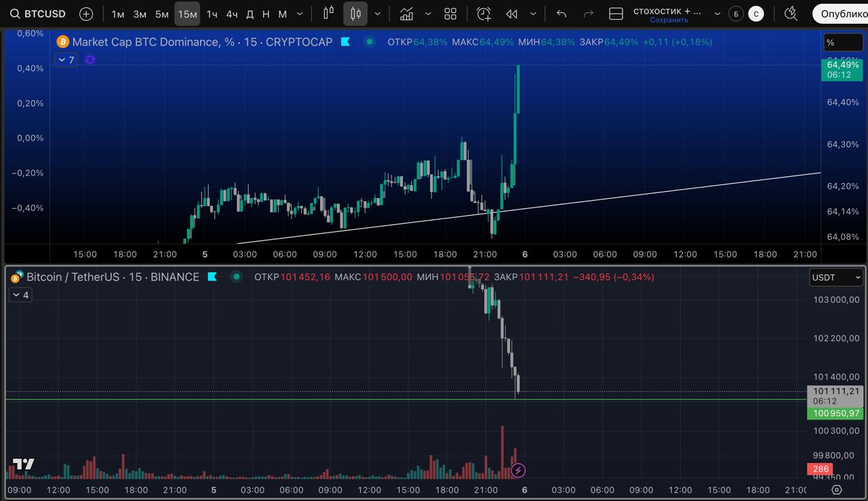Image resolution: width=868 pixels, height=501 pixels.
Task: Switch to the Д daily timeframe
Action: [x=250, y=14]
